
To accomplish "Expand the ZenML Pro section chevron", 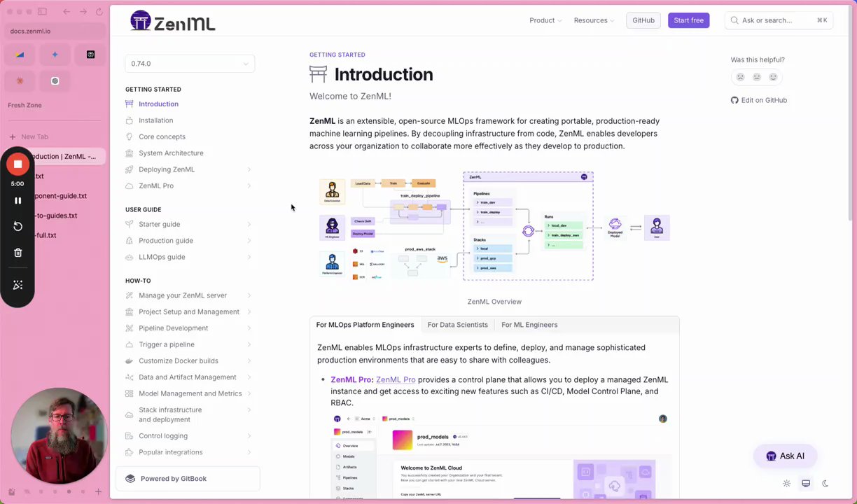I will [249, 185].
